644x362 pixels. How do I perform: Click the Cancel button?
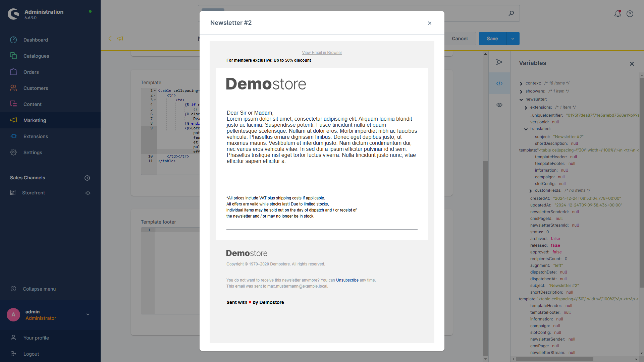[460, 39]
